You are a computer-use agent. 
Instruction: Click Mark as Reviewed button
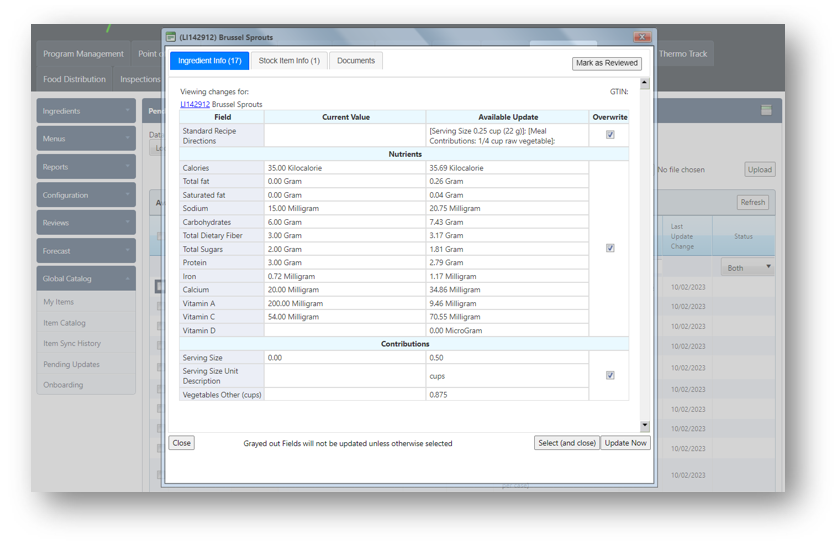[x=607, y=63]
